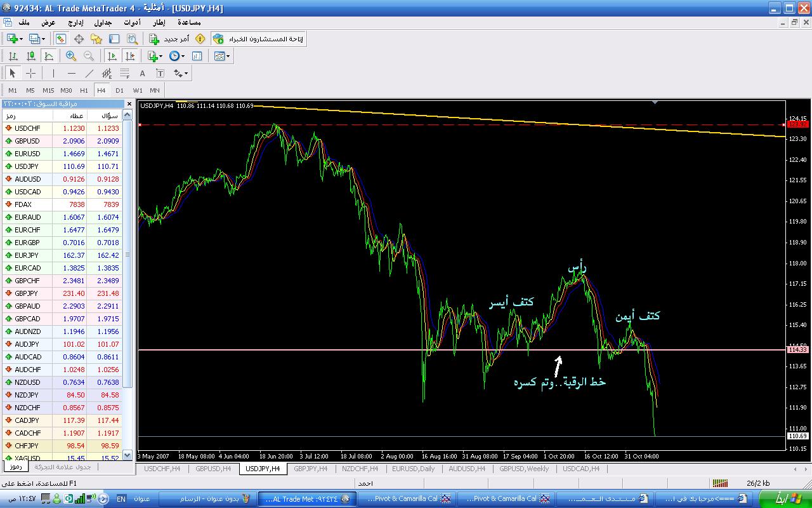This screenshot has height=508, width=812.
Task: Select the crosshair cursor tool
Action: tap(30, 73)
